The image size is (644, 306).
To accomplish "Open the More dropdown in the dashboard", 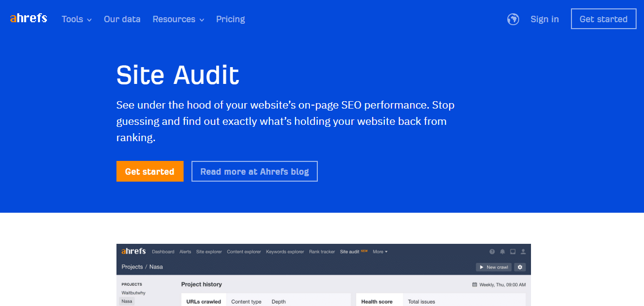I will click(380, 252).
